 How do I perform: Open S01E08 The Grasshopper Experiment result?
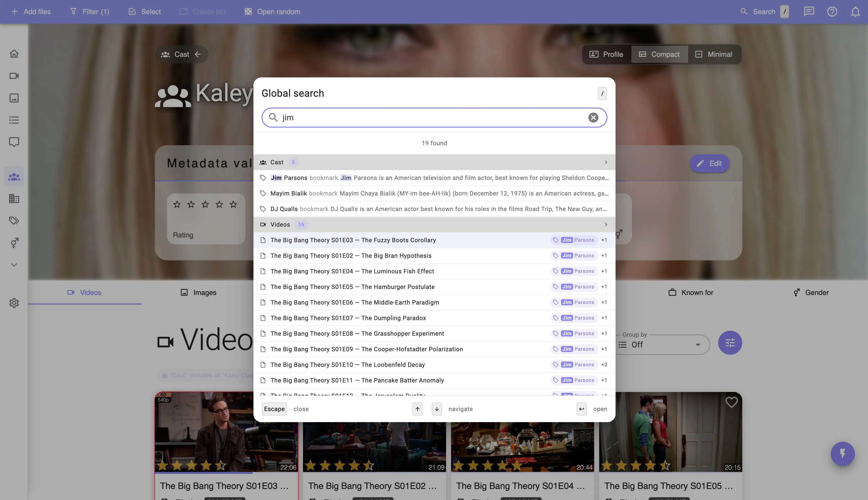coord(434,333)
